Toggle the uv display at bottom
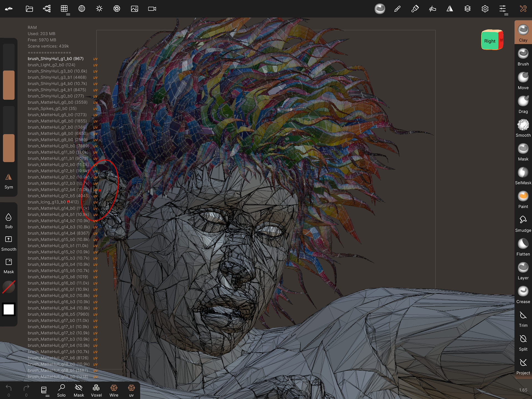The width and height of the screenshot is (532, 399). point(131,390)
